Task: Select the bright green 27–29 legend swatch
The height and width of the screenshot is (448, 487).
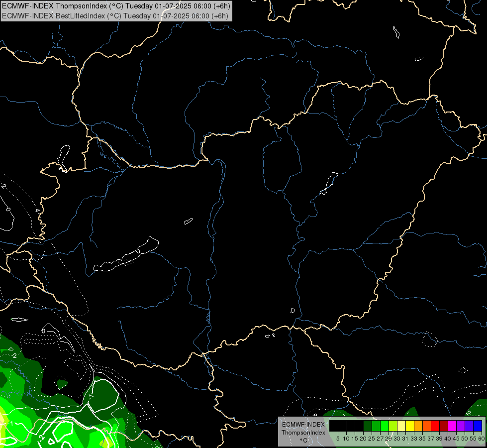Action: (x=385, y=426)
